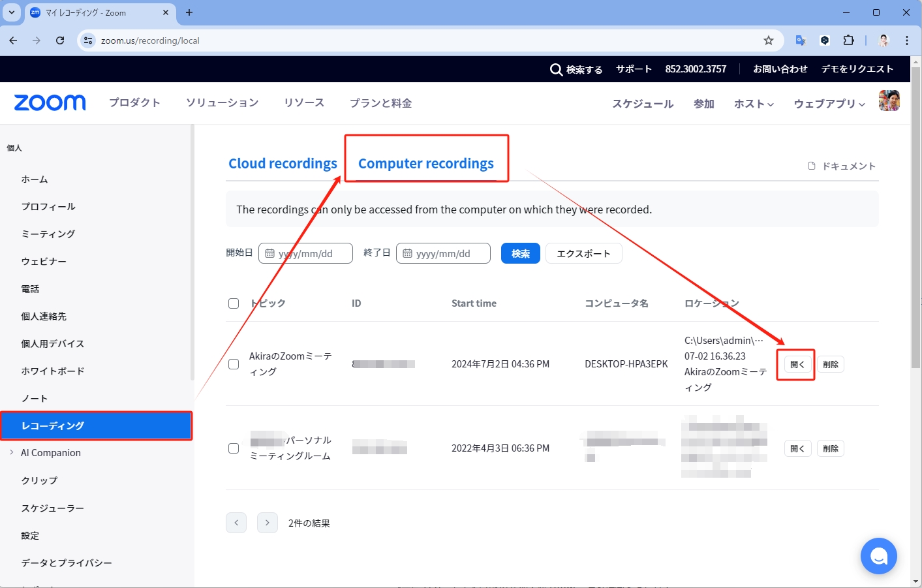Click the Google Translate icon in the address bar

800,40
